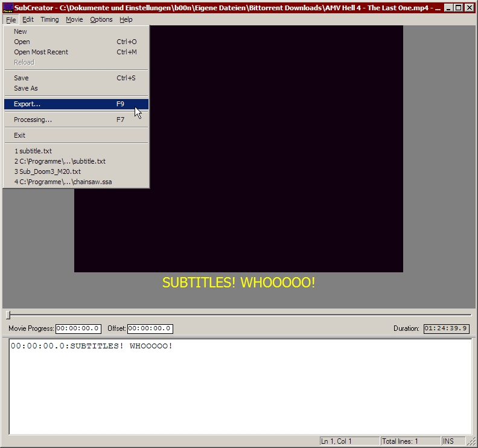Screen dimensions: 478x448
Task: Click the movie progress slider thumb
Action: tap(8, 315)
